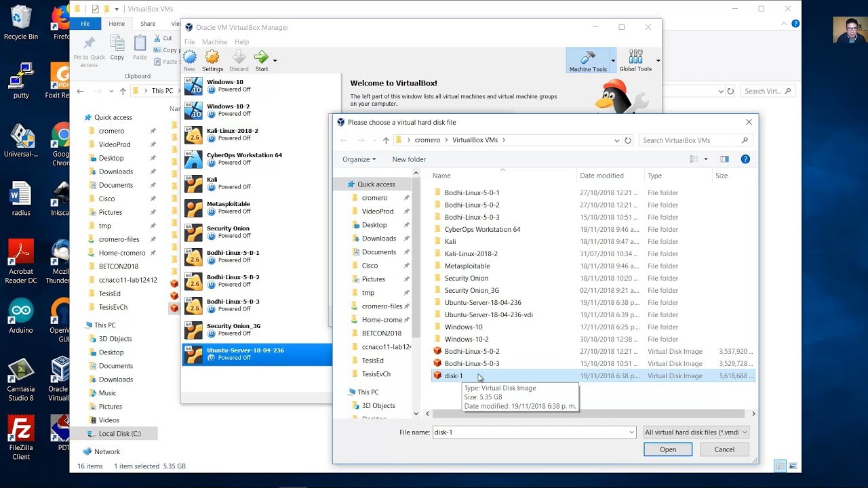Screen dimensions: 868x488
Task: Select Local Disk (C:) in File Explorer
Action: coord(119,434)
